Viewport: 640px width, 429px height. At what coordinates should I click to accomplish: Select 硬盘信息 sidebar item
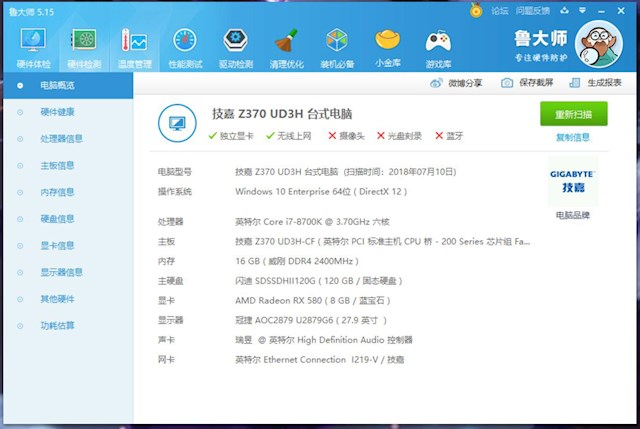click(x=68, y=219)
